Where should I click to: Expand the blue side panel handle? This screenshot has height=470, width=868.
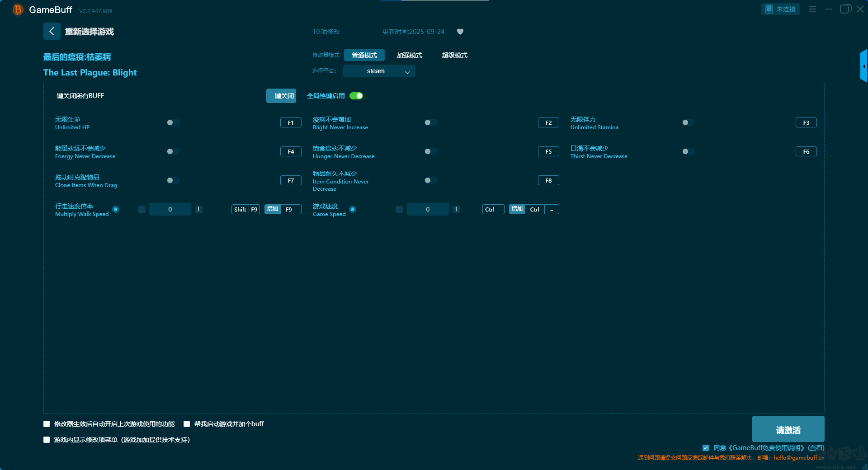(864, 66)
